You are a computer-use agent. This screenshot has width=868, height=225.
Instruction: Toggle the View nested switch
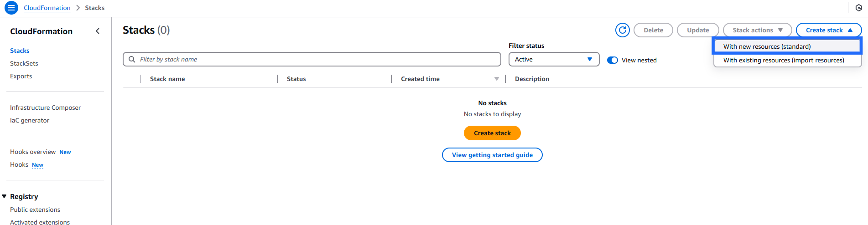tap(613, 60)
